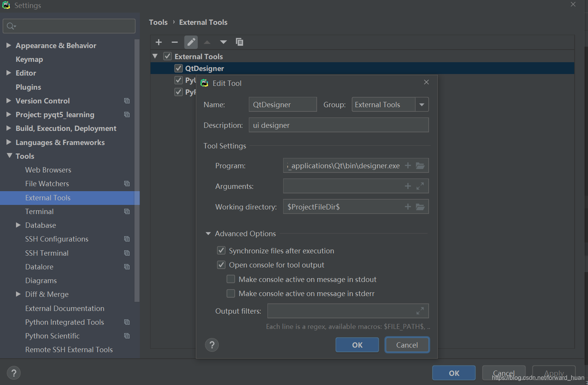Focus the Name field containing QtDesigner
Viewport: 588px width, 385px height.
coord(283,105)
